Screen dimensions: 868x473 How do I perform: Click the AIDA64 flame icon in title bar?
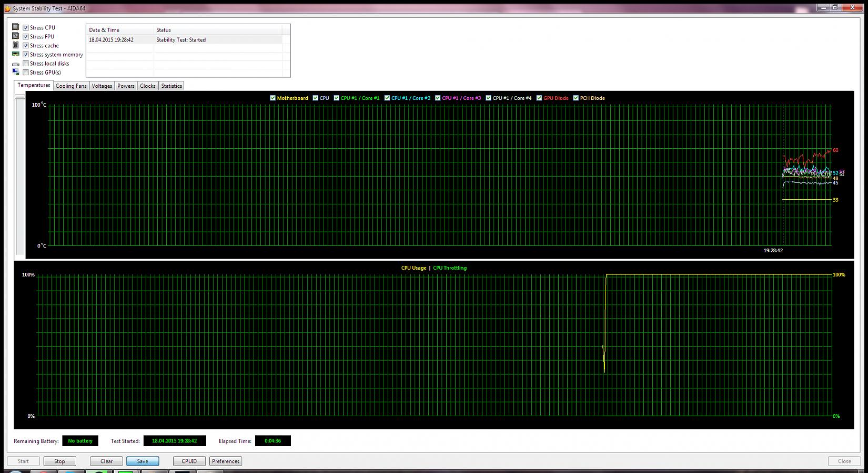pos(7,8)
